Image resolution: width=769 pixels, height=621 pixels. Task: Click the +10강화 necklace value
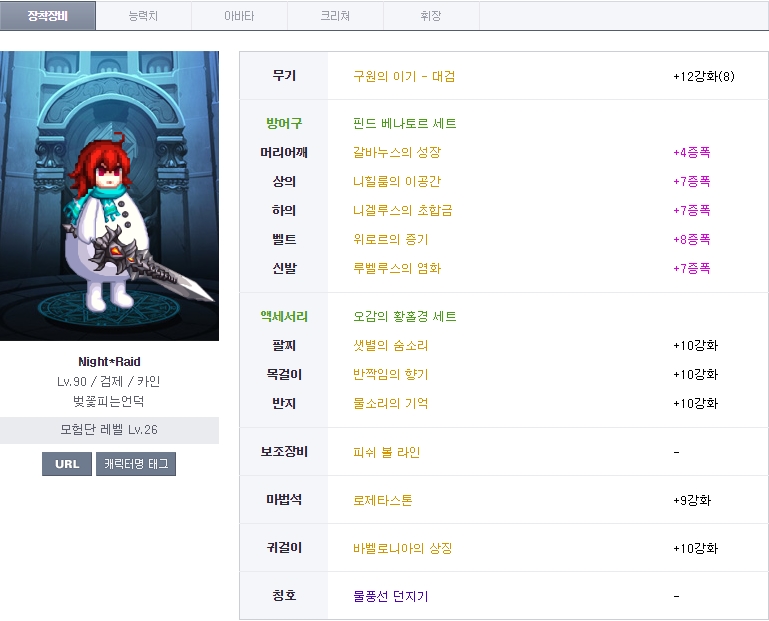(695, 374)
